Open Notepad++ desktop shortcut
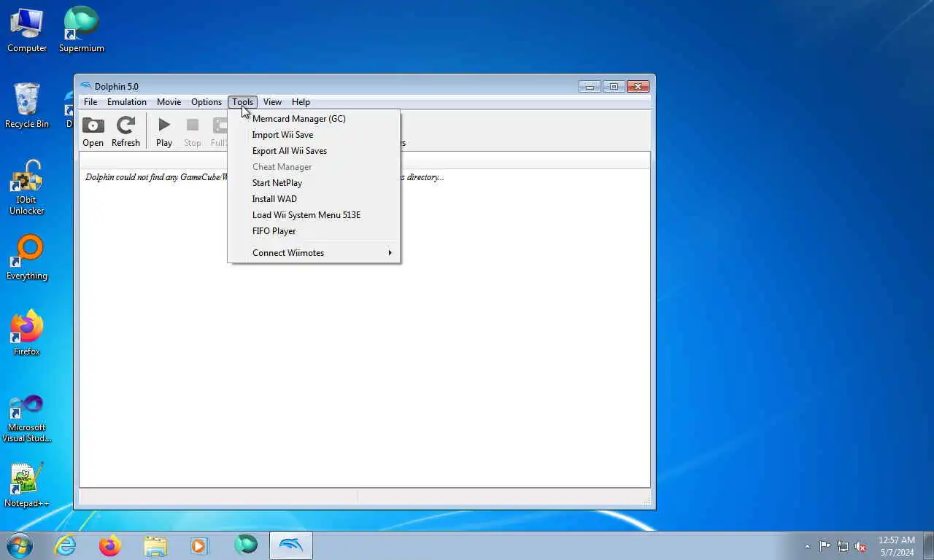 [27, 486]
